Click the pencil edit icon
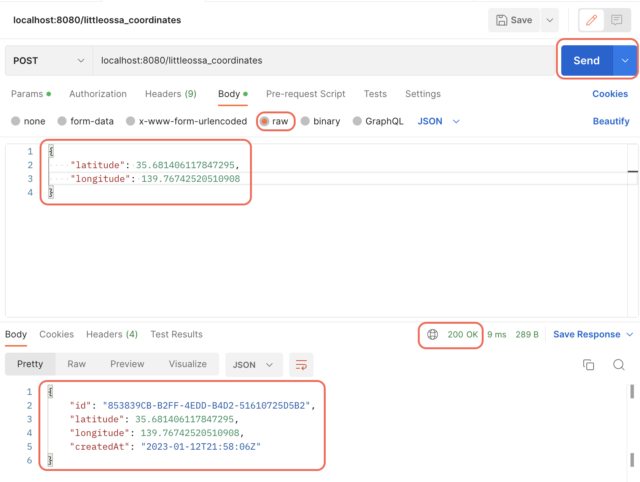Screen dimensions: 640x482 tap(591, 20)
